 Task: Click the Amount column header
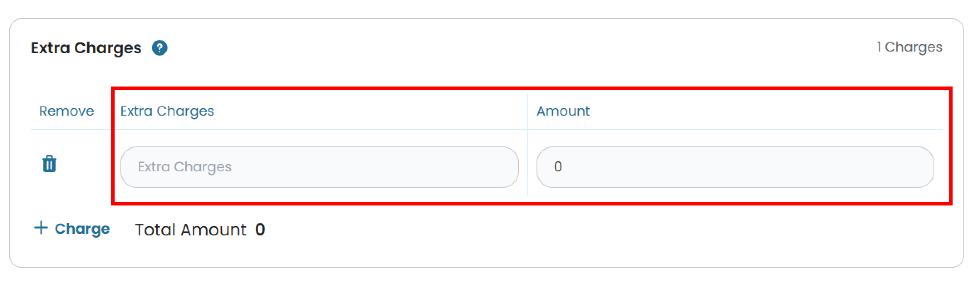[x=563, y=111]
